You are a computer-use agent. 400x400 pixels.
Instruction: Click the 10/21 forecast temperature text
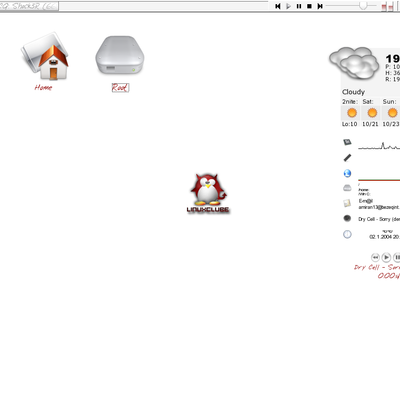pos(370,124)
